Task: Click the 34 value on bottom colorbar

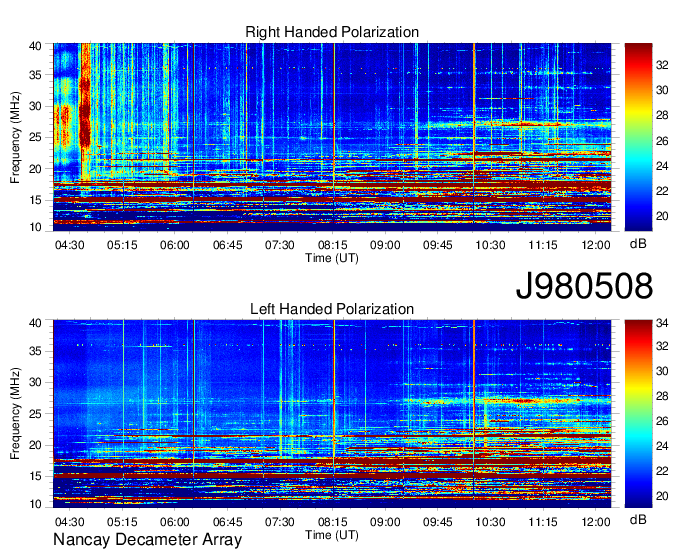Action: click(662, 323)
